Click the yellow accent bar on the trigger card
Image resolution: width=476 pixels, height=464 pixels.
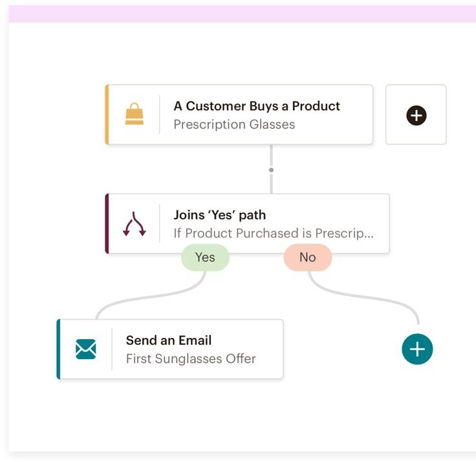tap(107, 115)
